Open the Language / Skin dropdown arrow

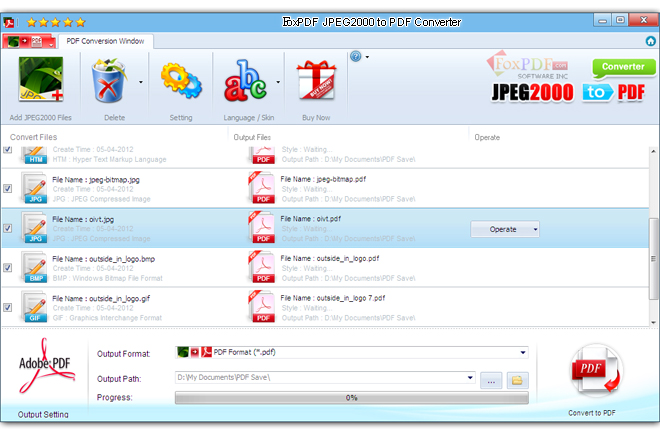[278, 82]
